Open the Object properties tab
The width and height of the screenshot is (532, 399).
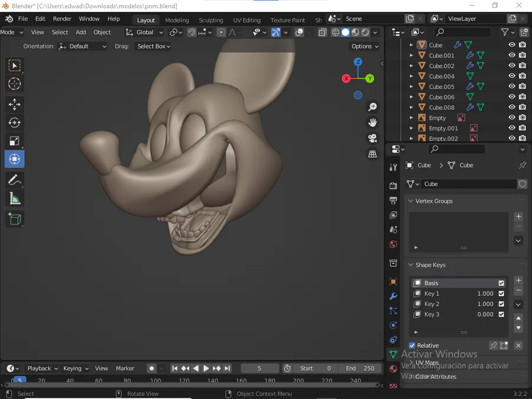(x=393, y=281)
